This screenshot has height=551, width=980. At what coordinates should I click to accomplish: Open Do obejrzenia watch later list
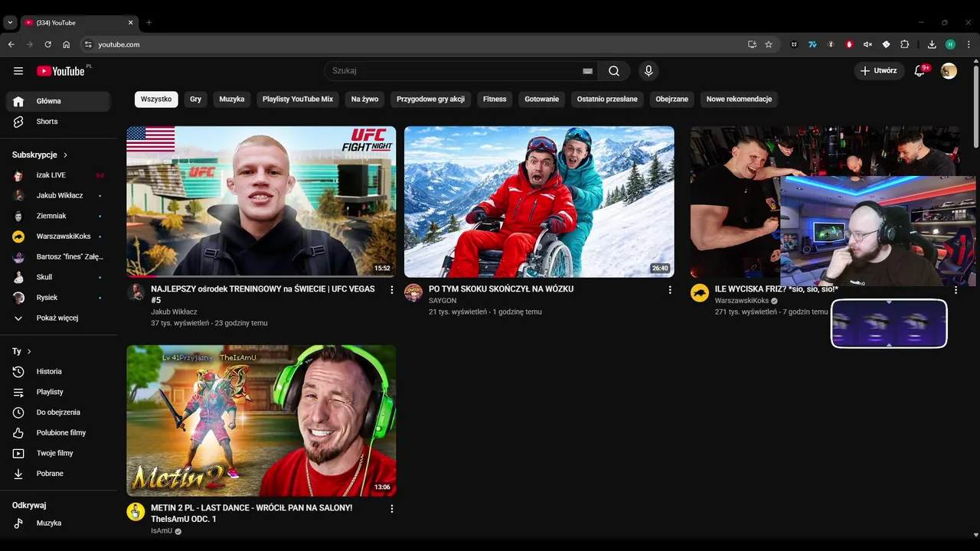[x=58, y=412]
